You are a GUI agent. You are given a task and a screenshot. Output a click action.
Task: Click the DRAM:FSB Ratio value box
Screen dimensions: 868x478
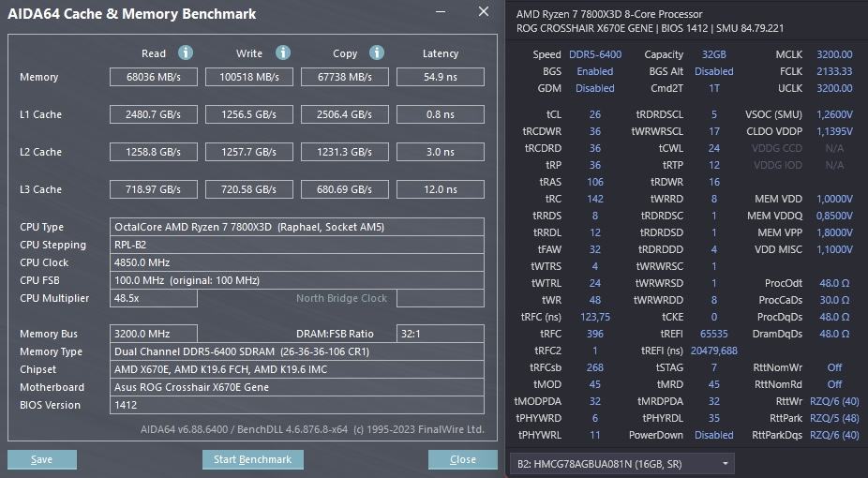tap(440, 334)
